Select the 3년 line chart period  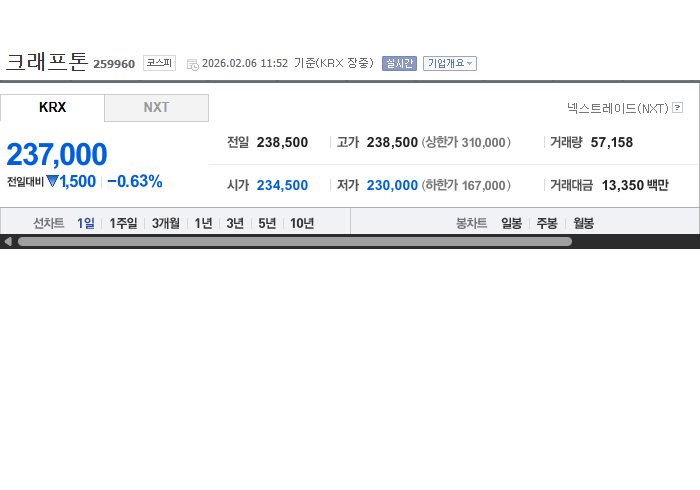pyautogui.click(x=235, y=223)
